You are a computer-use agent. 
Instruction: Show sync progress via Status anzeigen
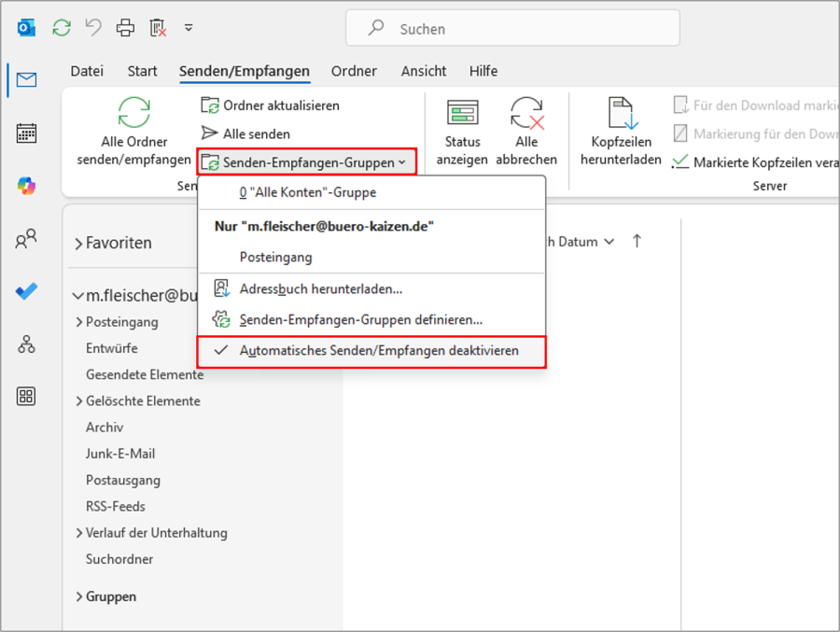pyautogui.click(x=462, y=129)
